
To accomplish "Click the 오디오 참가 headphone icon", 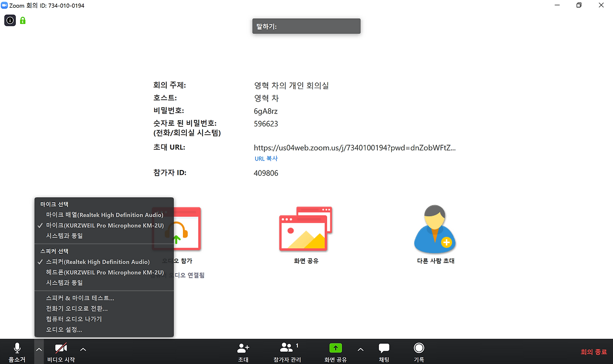I will point(177,229).
